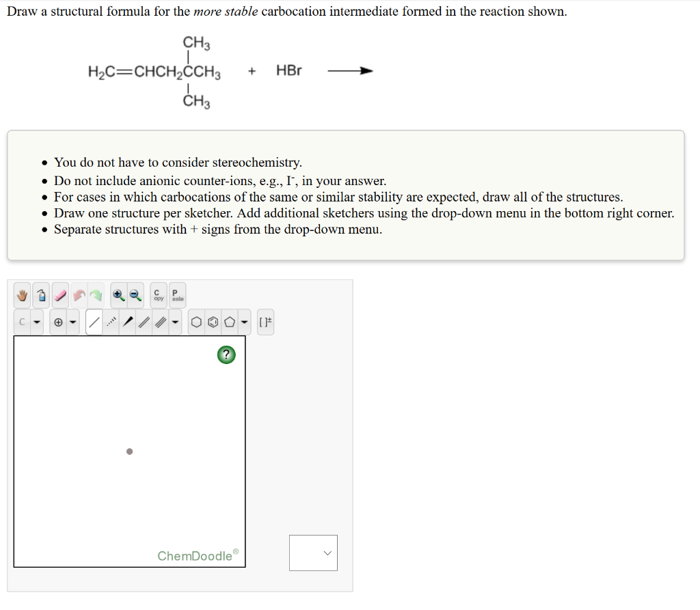This screenshot has height=610, width=700.
Task: Click the HBr reagent text
Action: coord(289,70)
